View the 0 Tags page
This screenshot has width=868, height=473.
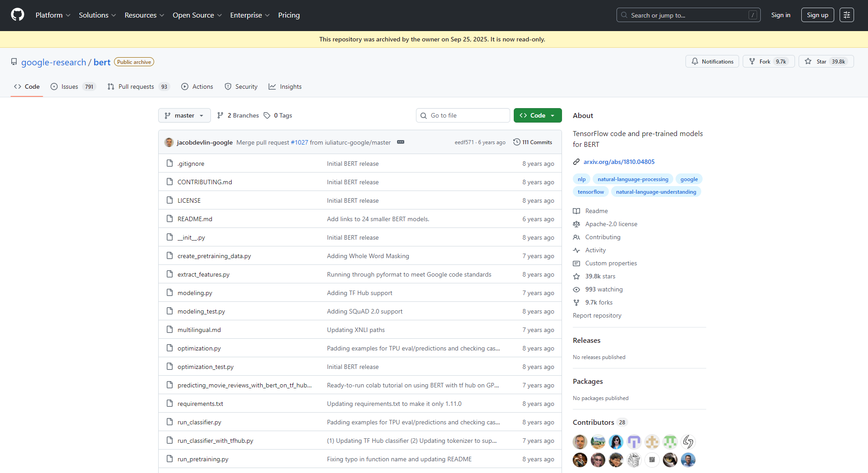click(278, 115)
